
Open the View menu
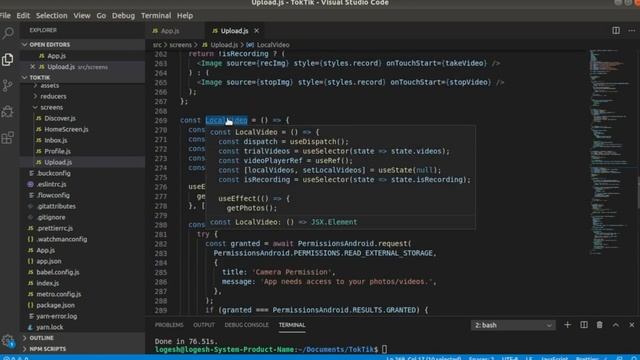point(82,16)
